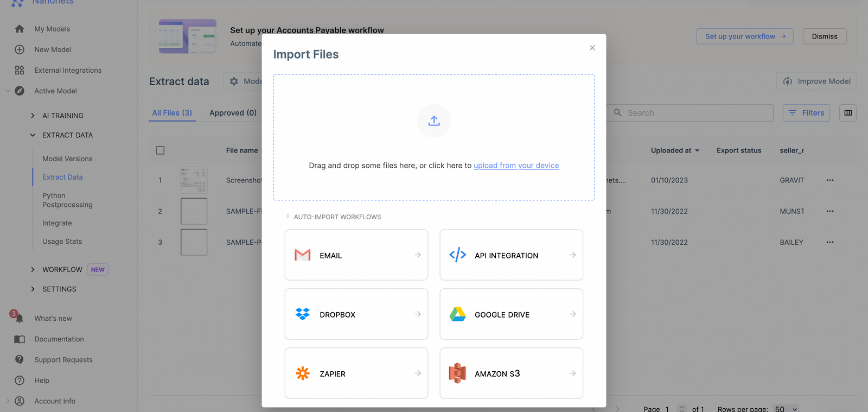Click the Documentation book icon

20,339
